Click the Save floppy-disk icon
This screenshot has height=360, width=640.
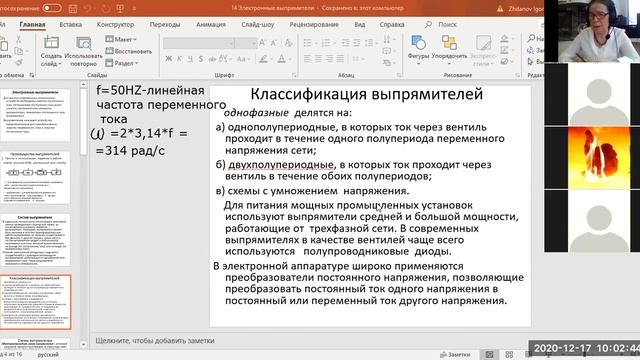tap(73, 8)
